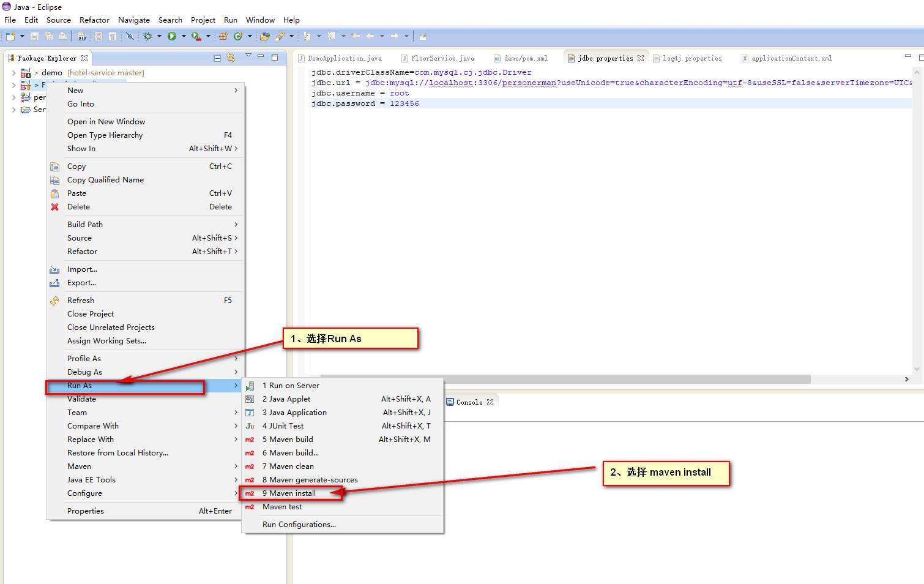Click the binary 010 toolbar icon
Image resolution: width=924 pixels, height=584 pixels.
[82, 37]
